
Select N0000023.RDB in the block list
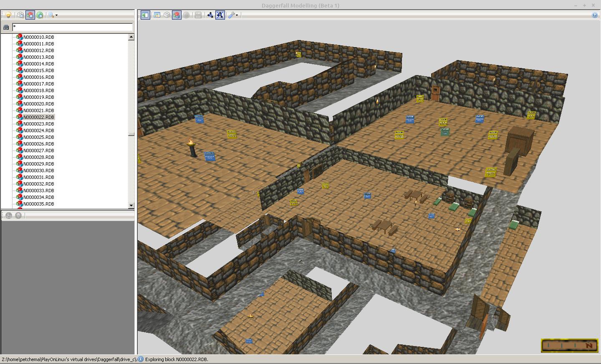click(x=38, y=124)
